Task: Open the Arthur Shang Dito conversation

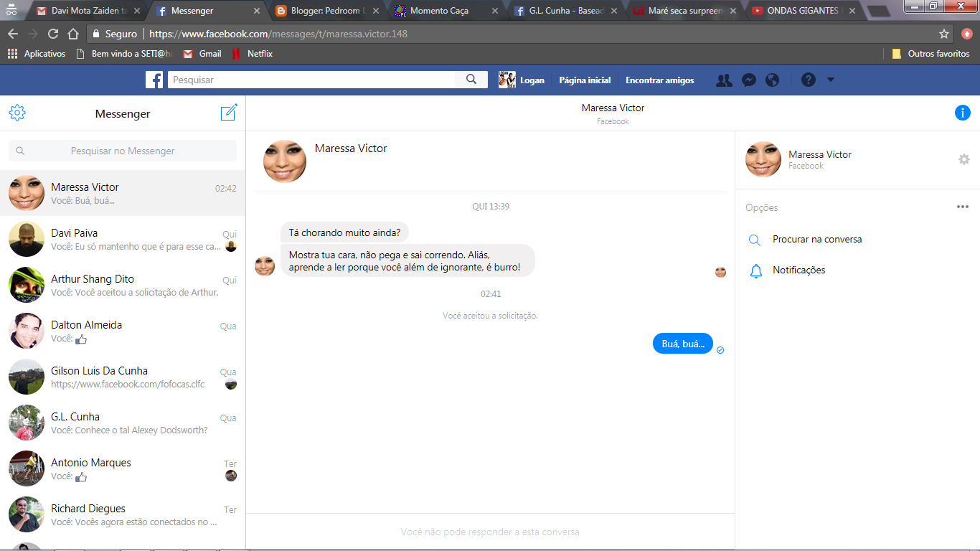Action: tap(123, 285)
